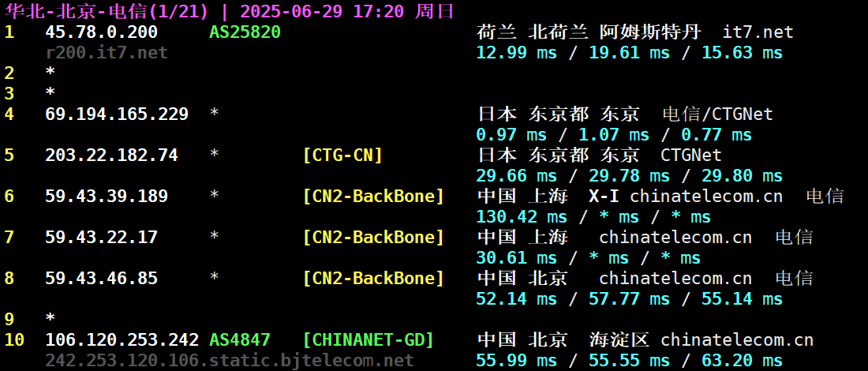The image size is (868, 371).
Task: Select IP address 59.43.46.85
Action: click(101, 279)
